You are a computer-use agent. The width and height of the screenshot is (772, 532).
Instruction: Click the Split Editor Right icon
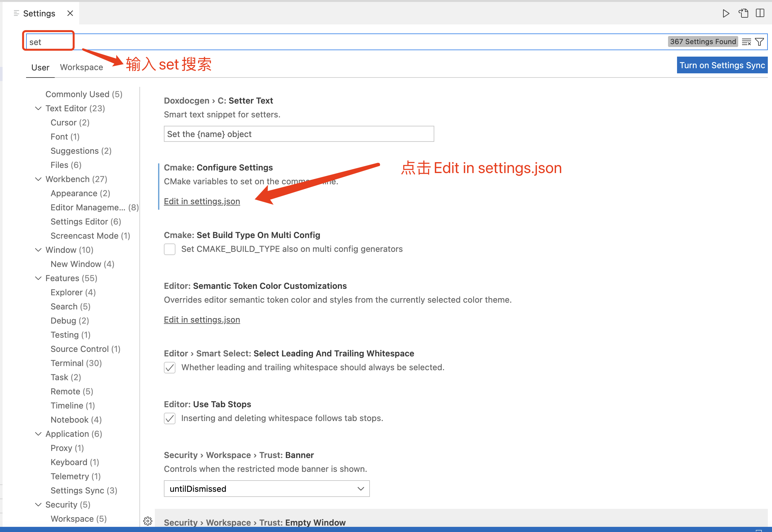click(760, 13)
